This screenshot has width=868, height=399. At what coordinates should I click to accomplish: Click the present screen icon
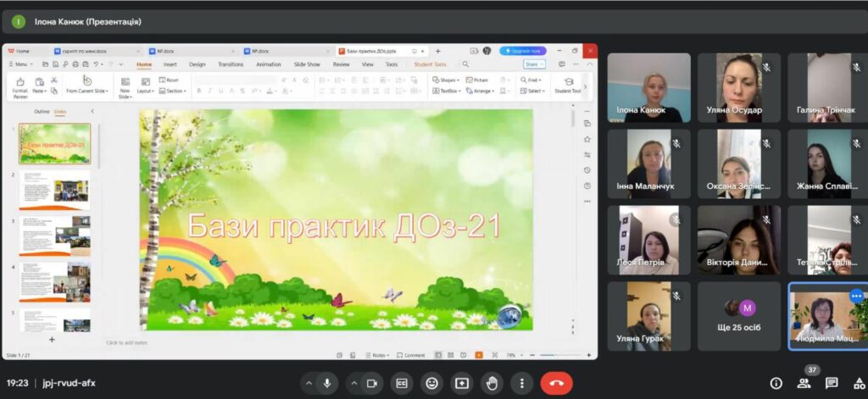(x=462, y=383)
